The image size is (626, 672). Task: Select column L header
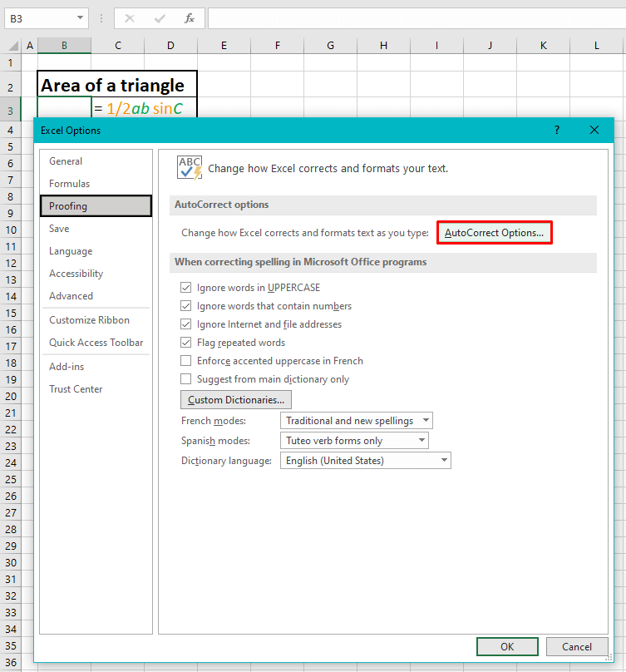[x=596, y=46]
